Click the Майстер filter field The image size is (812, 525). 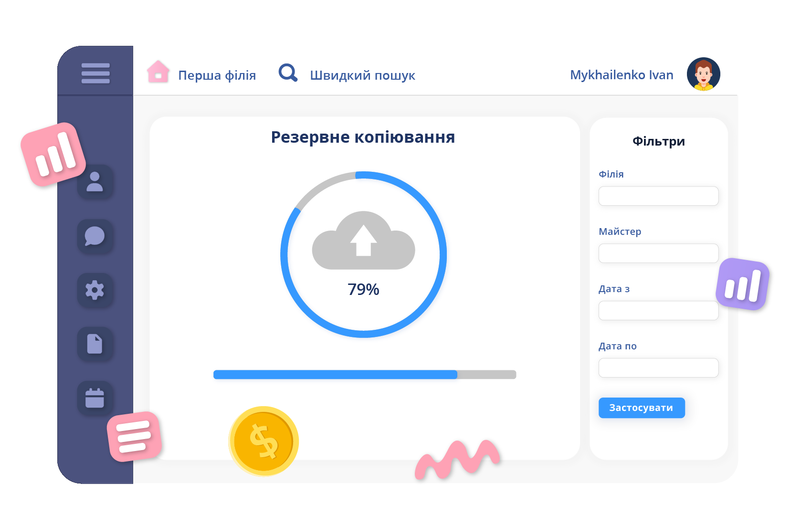(658, 253)
